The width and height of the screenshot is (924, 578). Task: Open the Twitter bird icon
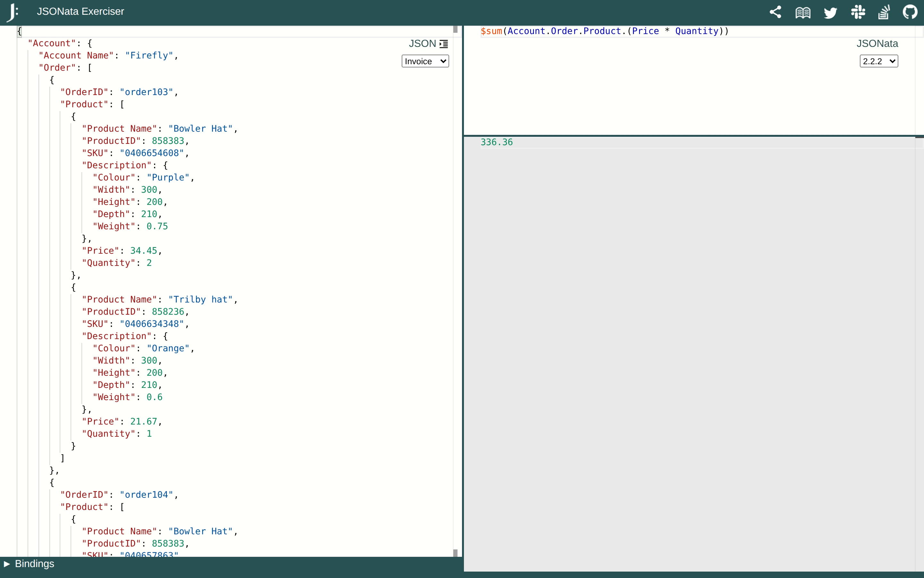830,13
